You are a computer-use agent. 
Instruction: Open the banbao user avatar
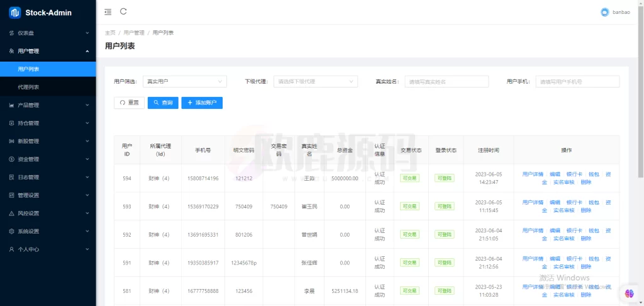pos(604,13)
